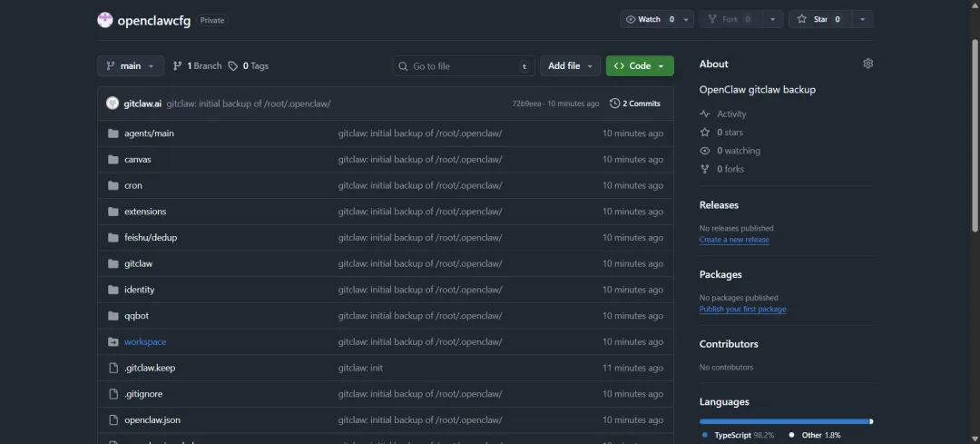Click the Languages TypeScript progress bar
The width and height of the screenshot is (980, 444).
tap(784, 421)
